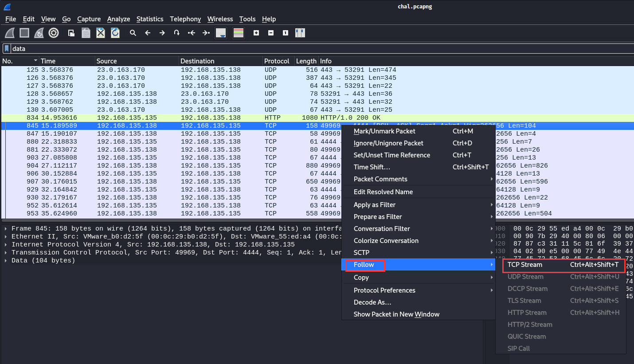This screenshot has width=634, height=364.
Task: Zoom in packet text
Action: [256, 33]
